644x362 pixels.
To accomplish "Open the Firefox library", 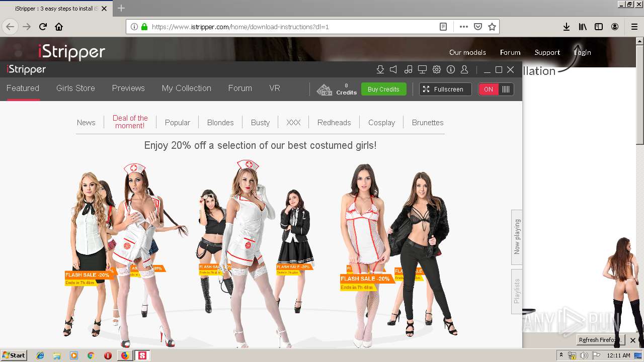I will coord(583,27).
